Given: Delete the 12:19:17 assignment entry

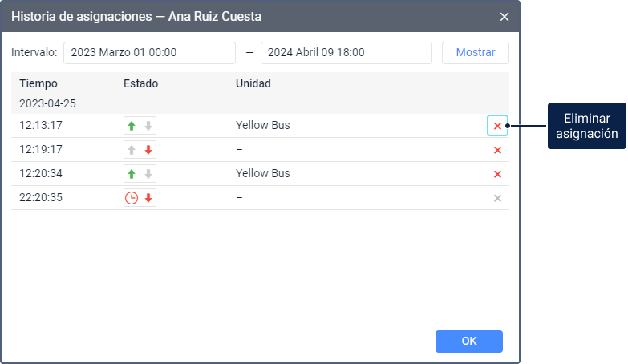Looking at the screenshot, I should click(x=497, y=150).
